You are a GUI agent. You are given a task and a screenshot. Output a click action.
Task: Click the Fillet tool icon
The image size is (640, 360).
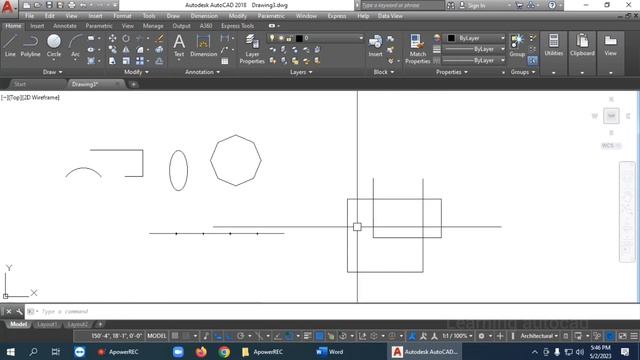(140, 49)
